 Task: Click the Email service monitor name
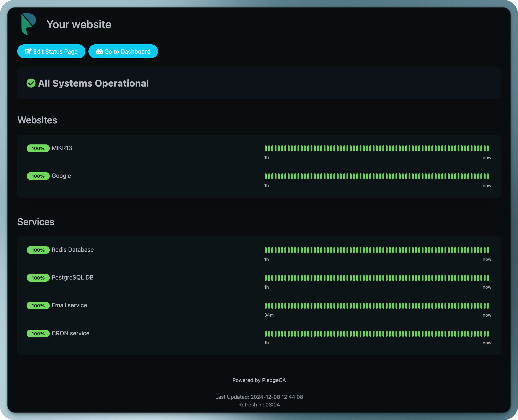pos(70,306)
